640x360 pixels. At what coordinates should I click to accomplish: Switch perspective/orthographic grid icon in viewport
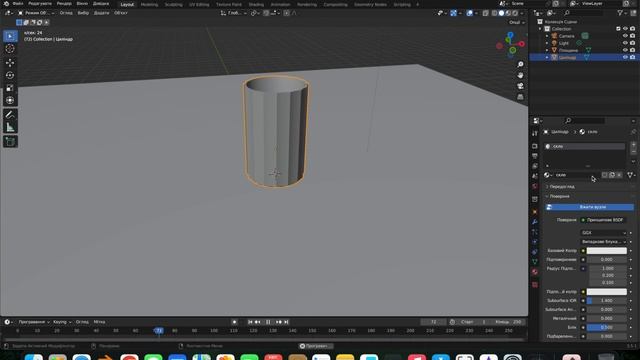(520, 97)
